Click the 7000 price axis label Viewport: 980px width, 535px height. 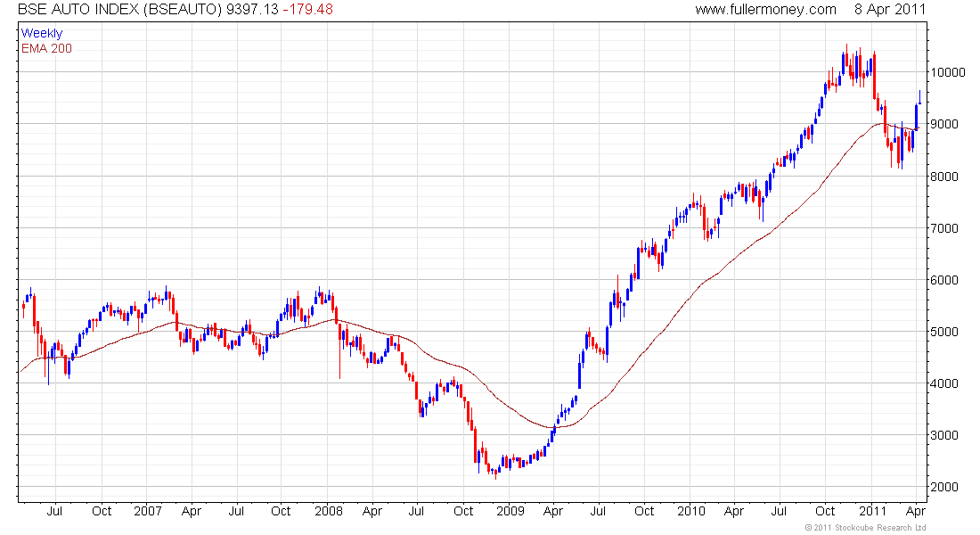944,228
